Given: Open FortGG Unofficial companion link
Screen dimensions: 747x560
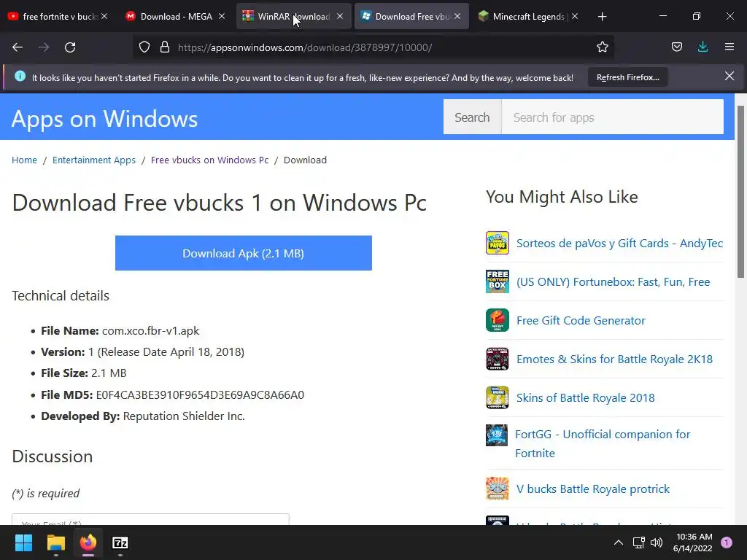Looking at the screenshot, I should tap(603, 443).
